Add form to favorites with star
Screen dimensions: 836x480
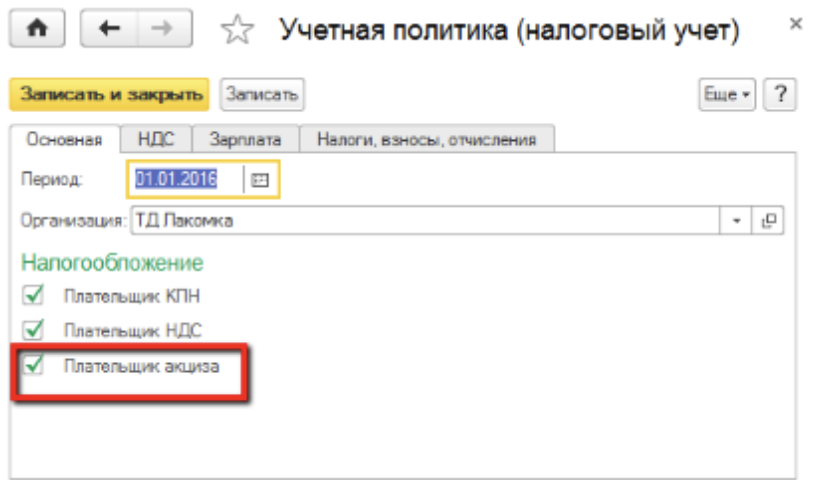237,33
